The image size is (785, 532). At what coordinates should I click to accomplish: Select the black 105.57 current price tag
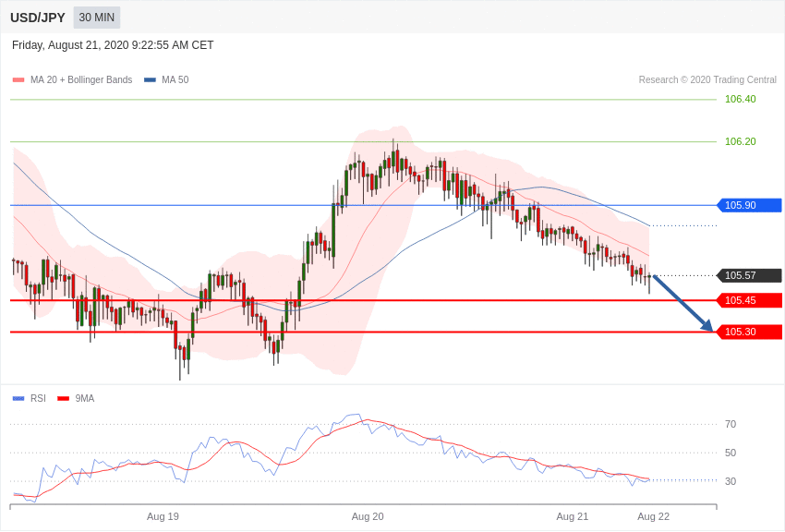click(x=749, y=275)
